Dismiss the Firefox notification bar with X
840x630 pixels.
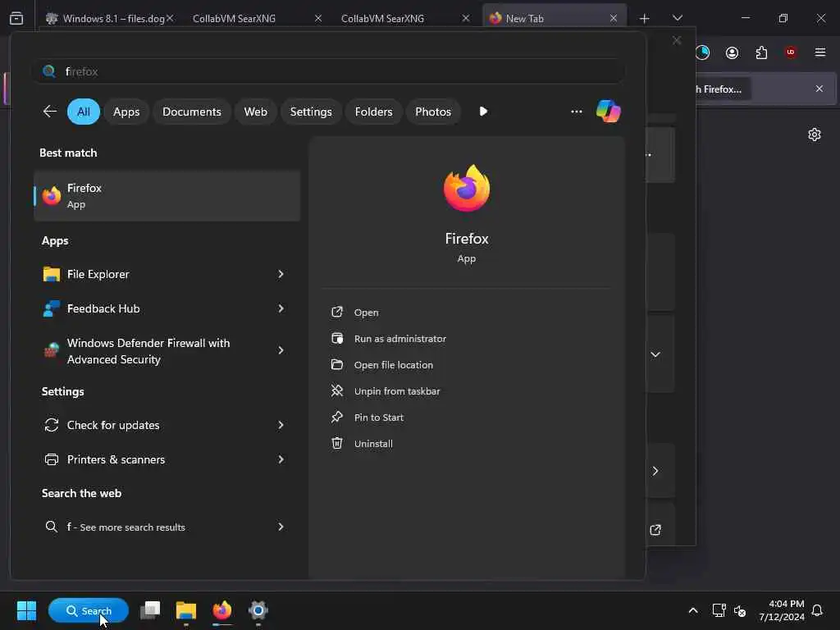click(x=819, y=89)
